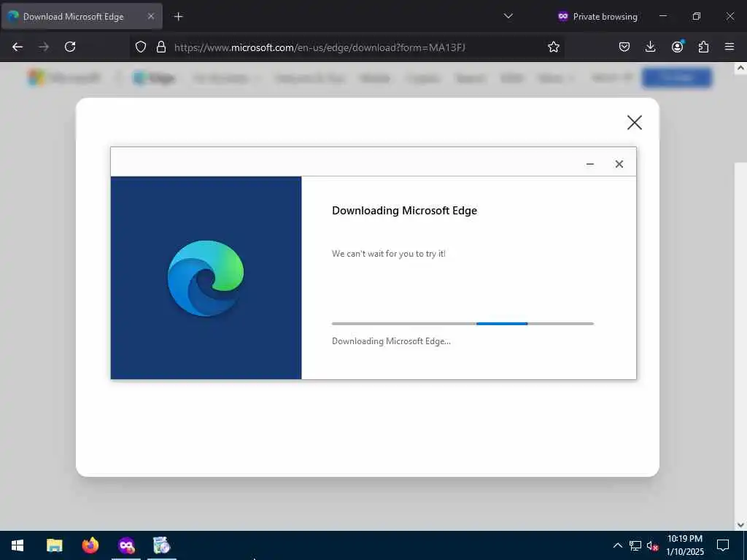Minimize the Edge installer dialog

(589, 164)
